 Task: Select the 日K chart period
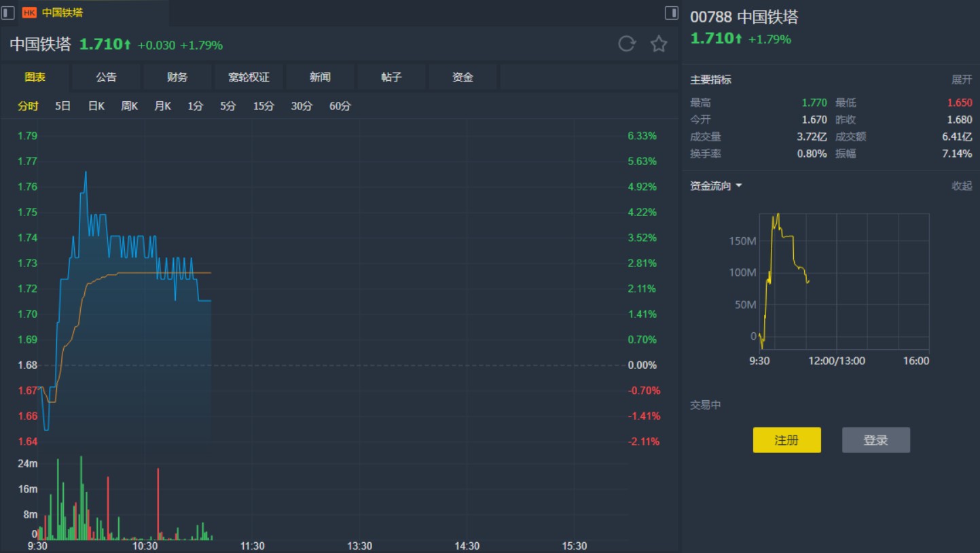point(96,106)
